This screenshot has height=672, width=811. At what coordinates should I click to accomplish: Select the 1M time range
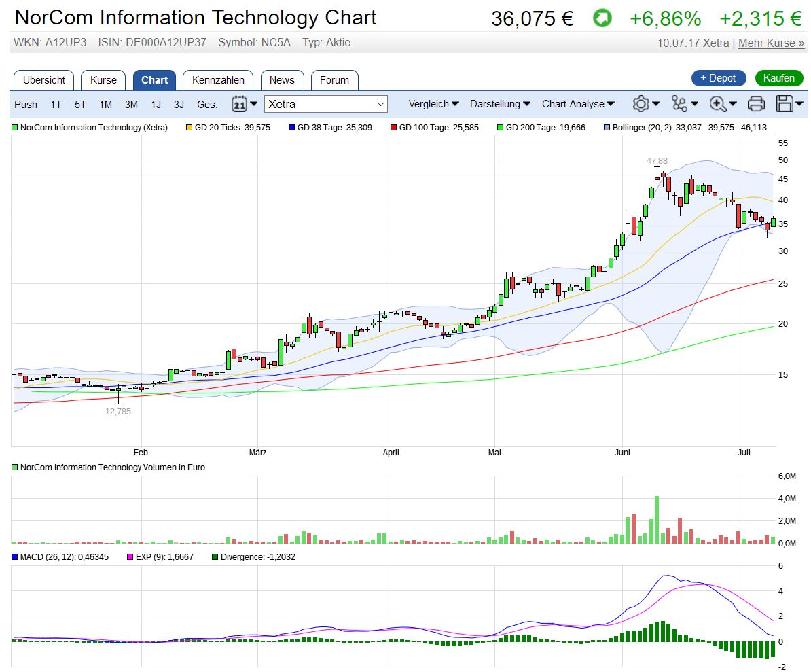105,105
